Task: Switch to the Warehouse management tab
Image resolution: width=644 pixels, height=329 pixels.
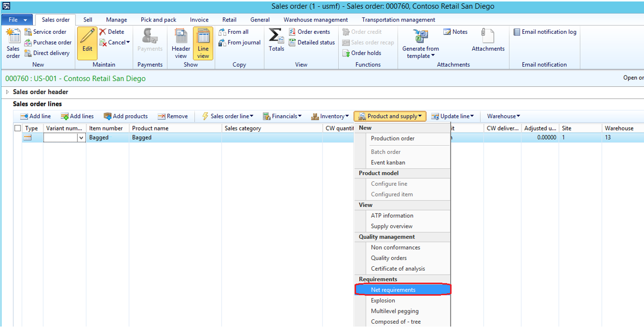Action: pyautogui.click(x=315, y=20)
